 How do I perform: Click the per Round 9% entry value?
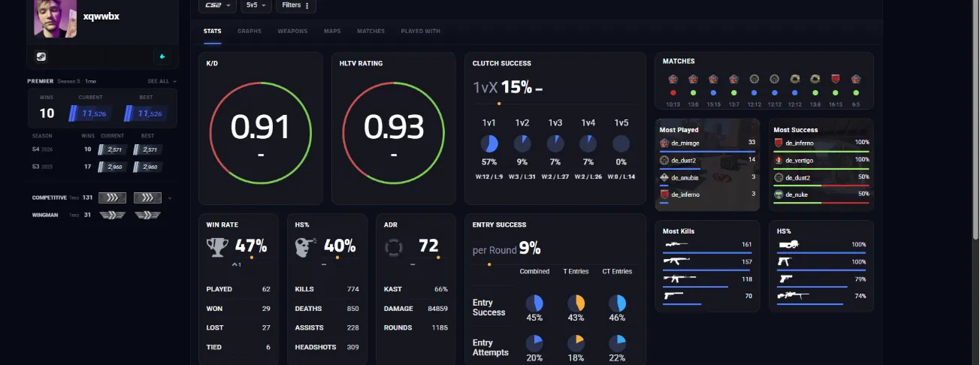tap(530, 249)
